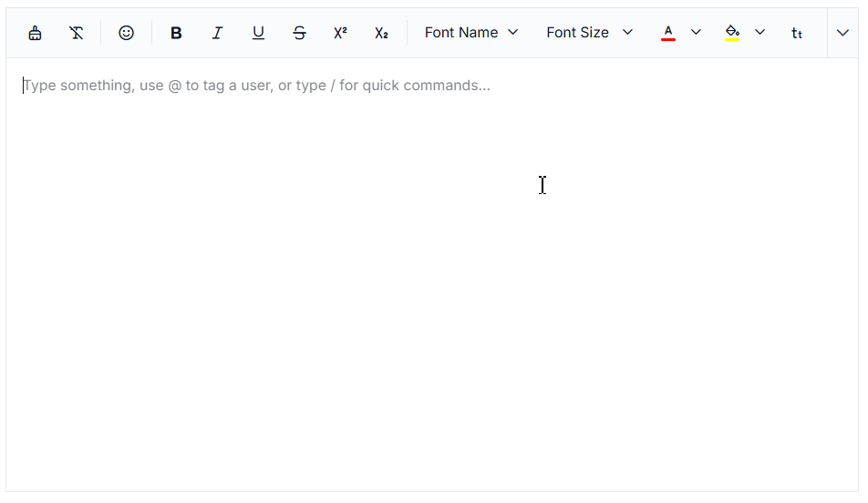Open the emoji picker smiley icon
Image resolution: width=868 pixels, height=503 pixels.
tap(126, 33)
